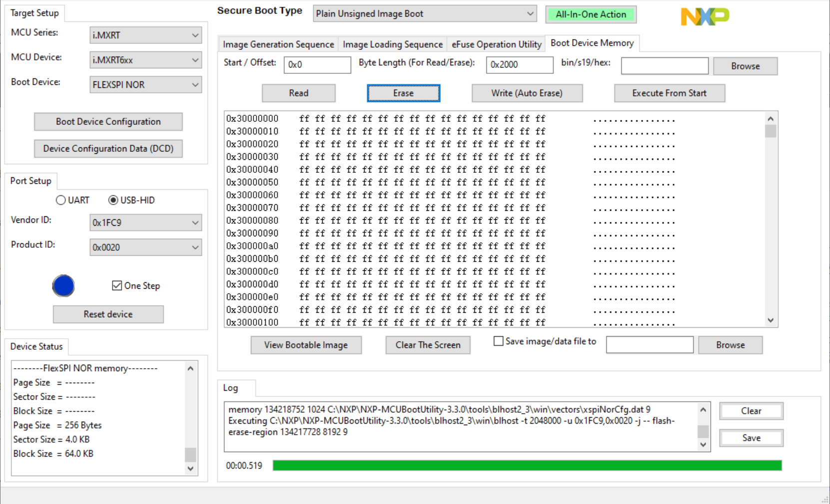The width and height of the screenshot is (830, 504).
Task: Expand the Vendor ID combo box
Action: 146,223
